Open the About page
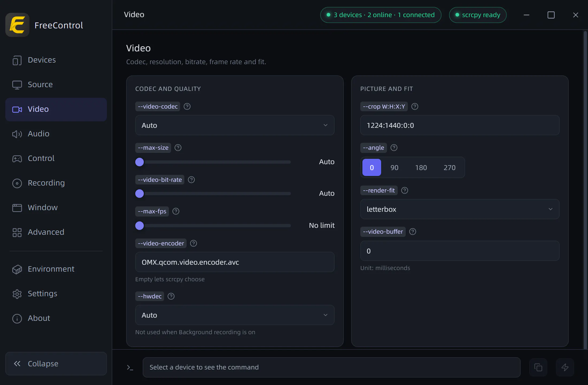The image size is (588, 385). click(x=56, y=318)
